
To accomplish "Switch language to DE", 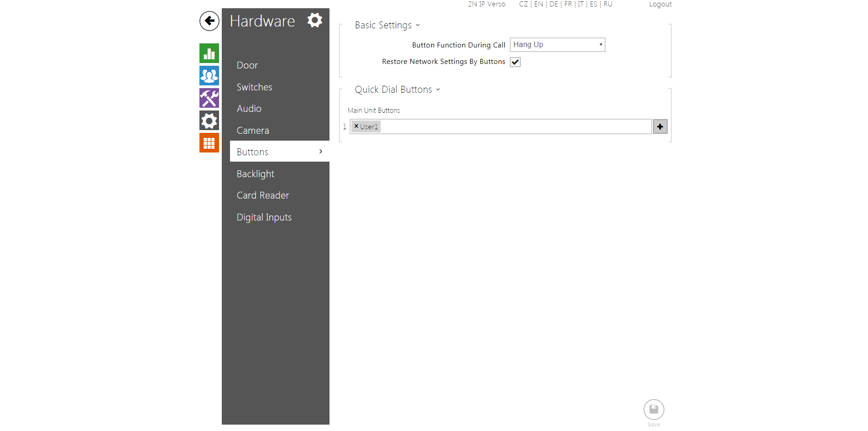I will (x=554, y=4).
